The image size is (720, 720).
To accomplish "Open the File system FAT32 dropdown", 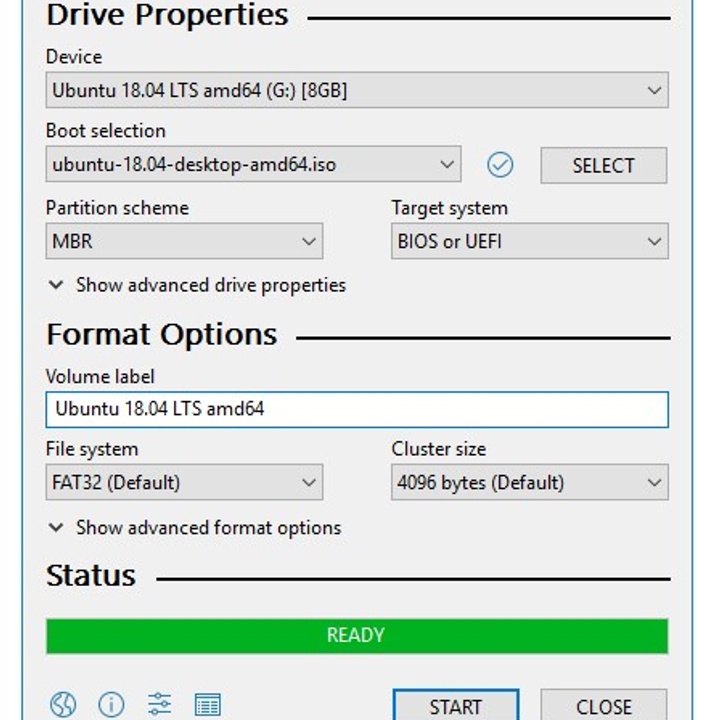I will pyautogui.click(x=184, y=482).
